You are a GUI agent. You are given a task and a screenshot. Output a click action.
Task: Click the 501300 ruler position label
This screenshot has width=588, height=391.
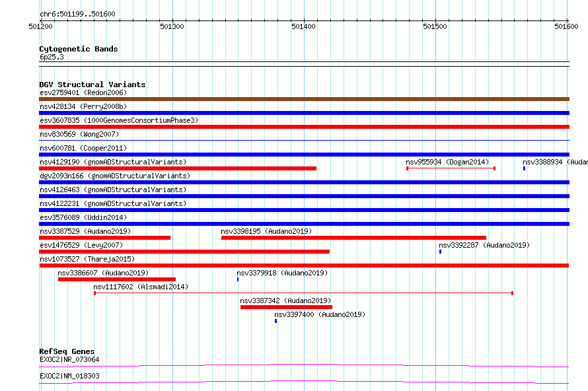172,26
